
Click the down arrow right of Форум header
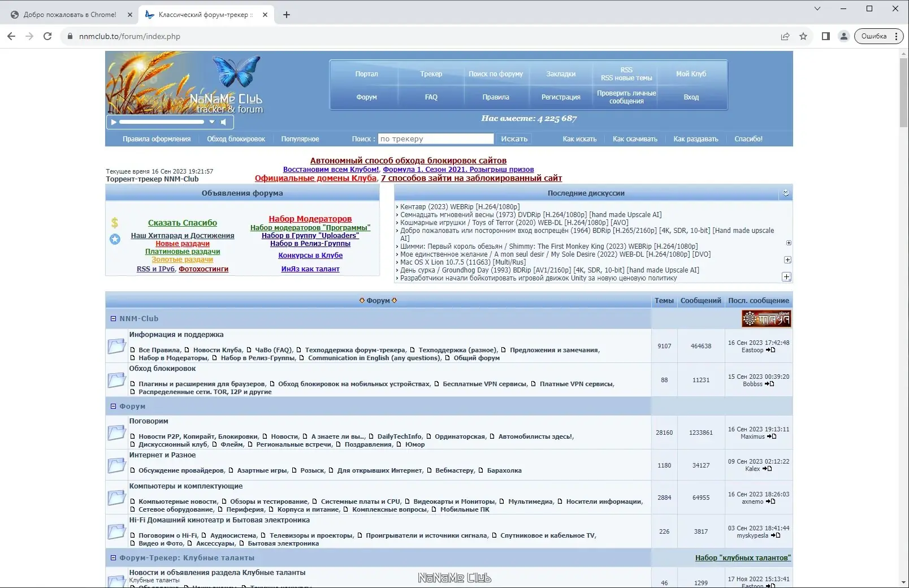coord(395,300)
